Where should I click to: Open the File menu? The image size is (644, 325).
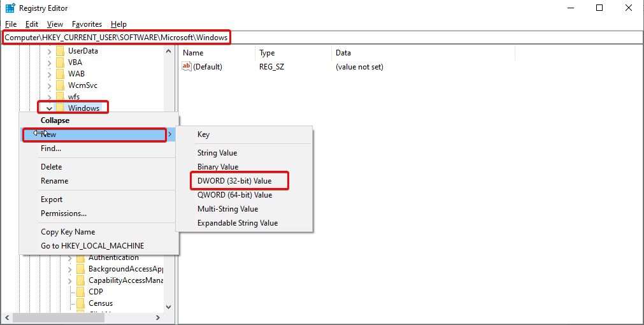click(11, 24)
